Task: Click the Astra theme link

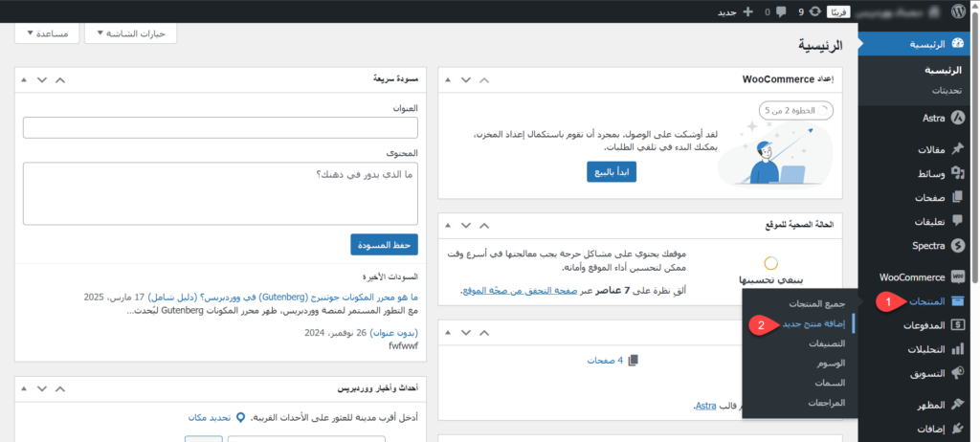Action: coord(705,407)
